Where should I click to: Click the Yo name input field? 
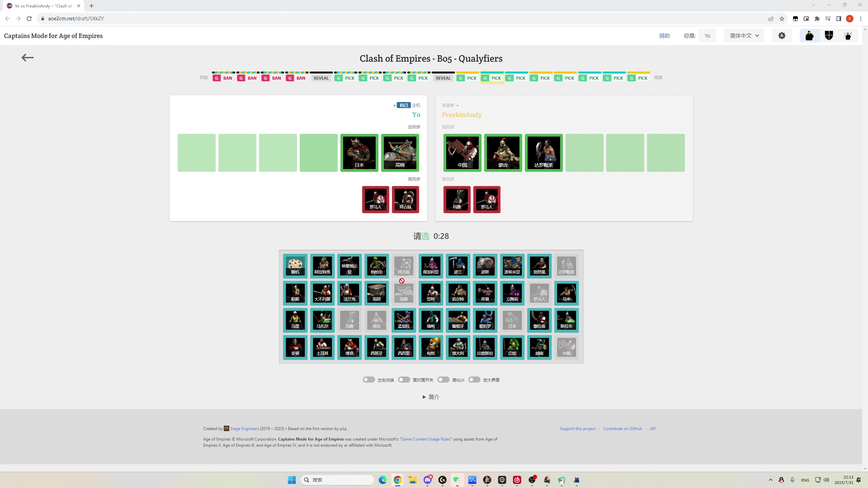click(707, 36)
